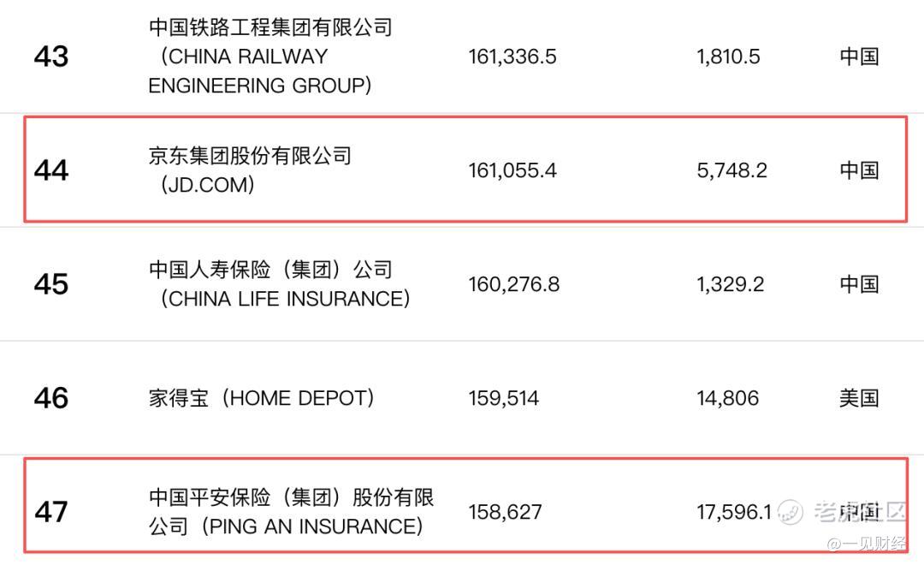Click rank number 46
The height and width of the screenshot is (565, 924).
point(51,398)
